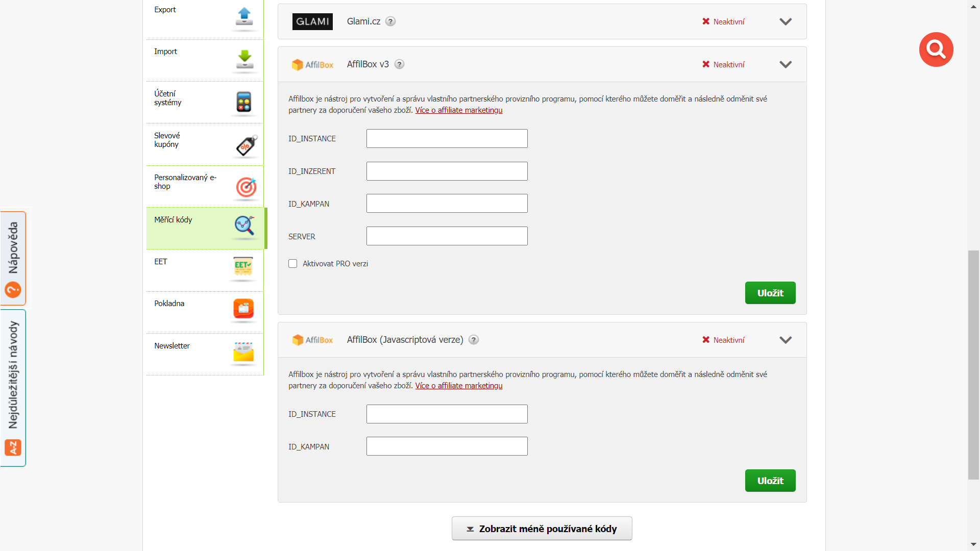Open the EET receipt icon
980x551 pixels.
243,268
